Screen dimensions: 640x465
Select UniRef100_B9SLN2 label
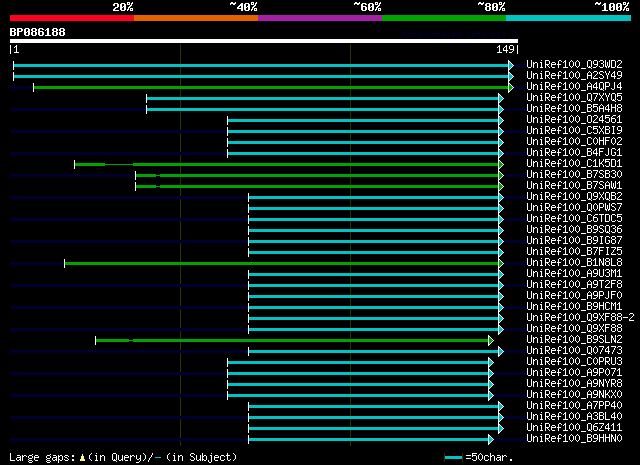574,340
